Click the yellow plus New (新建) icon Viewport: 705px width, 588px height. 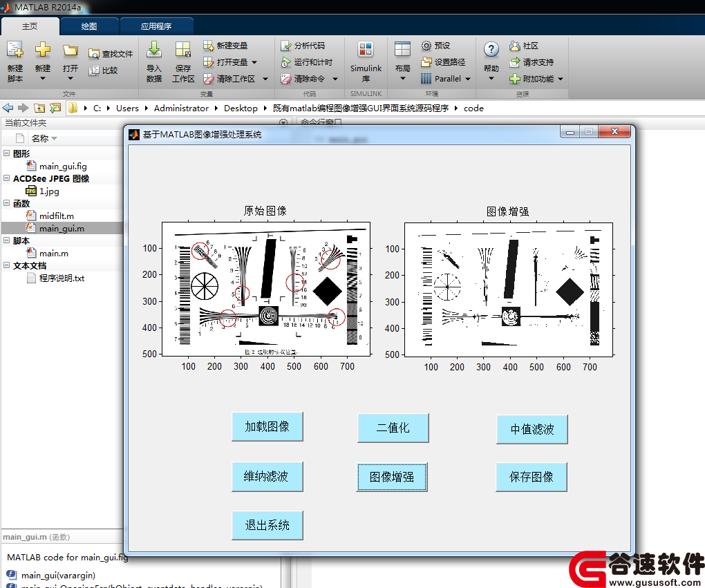click(43, 50)
